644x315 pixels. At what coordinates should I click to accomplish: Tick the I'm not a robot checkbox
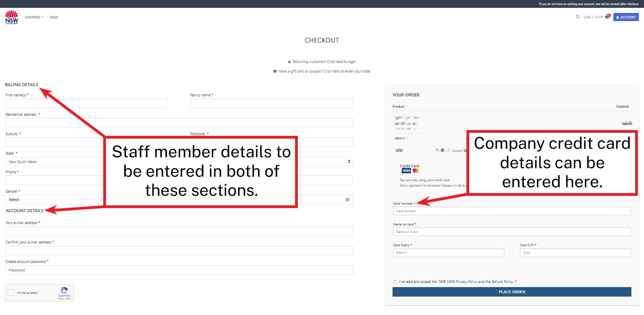[x=11, y=293]
